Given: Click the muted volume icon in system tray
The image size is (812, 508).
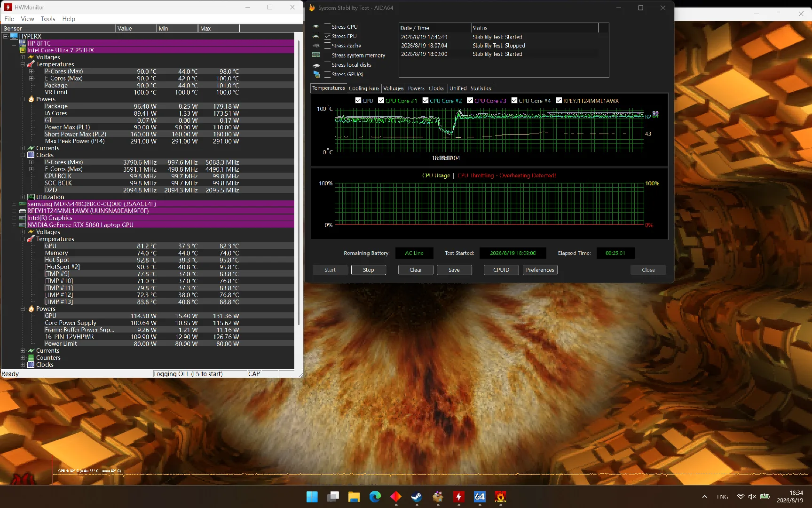Looking at the screenshot, I should click(x=752, y=497).
